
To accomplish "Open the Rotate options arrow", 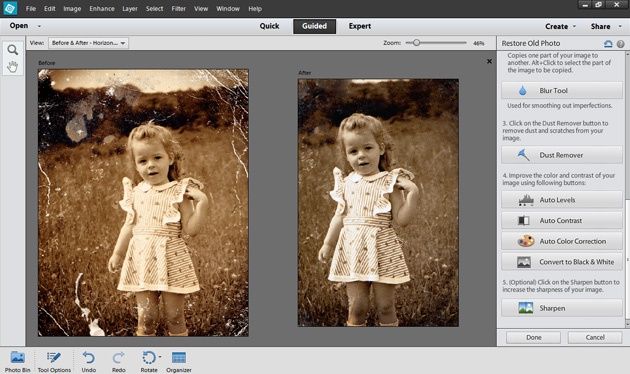I will [160, 356].
